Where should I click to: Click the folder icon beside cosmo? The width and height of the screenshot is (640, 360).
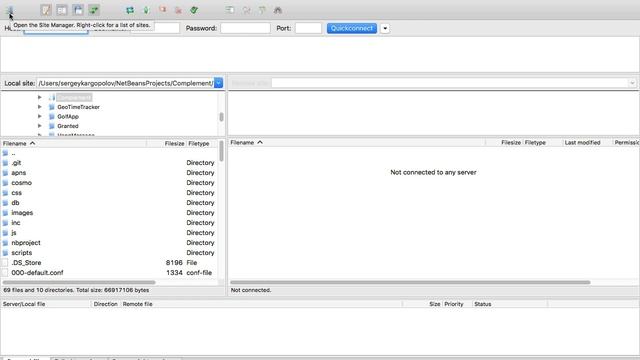click(x=5, y=183)
